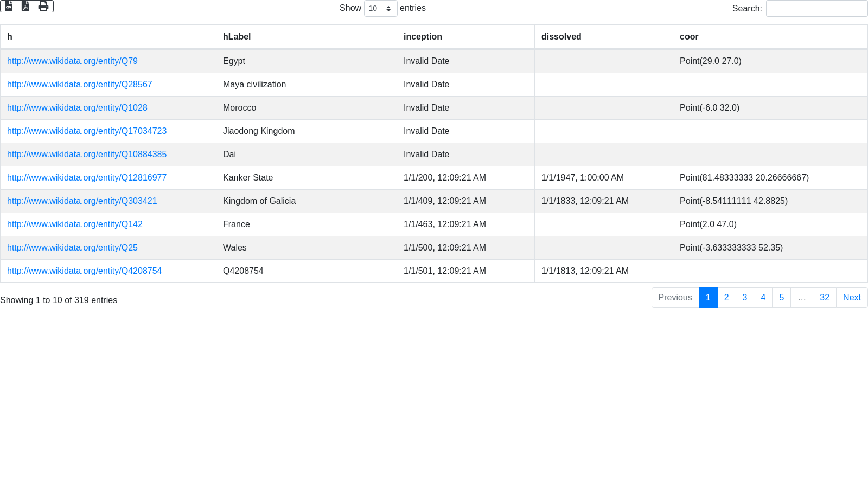The width and height of the screenshot is (868, 488).
Task: Open the Q25 Wales entity link
Action: click(72, 248)
